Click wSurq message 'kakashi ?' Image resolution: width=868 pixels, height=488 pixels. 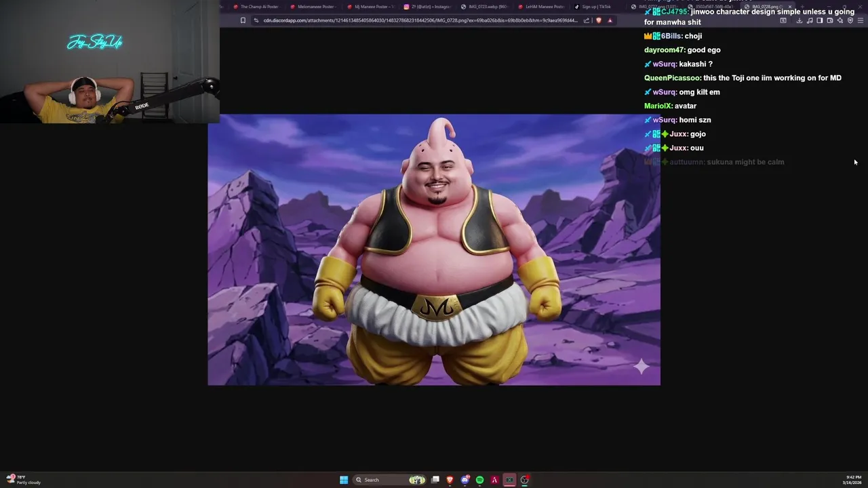(x=678, y=64)
